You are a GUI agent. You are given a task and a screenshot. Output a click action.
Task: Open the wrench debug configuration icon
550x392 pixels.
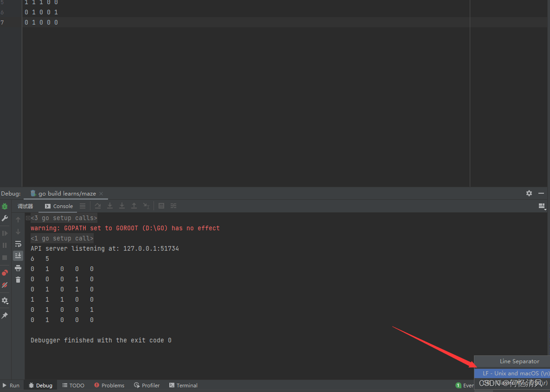click(x=5, y=218)
